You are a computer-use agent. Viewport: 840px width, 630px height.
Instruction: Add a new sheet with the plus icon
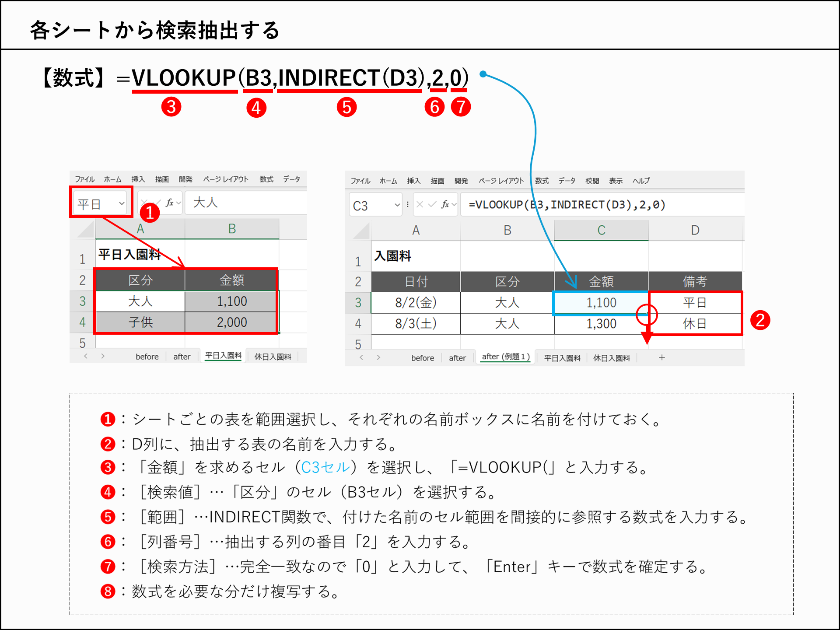662,357
